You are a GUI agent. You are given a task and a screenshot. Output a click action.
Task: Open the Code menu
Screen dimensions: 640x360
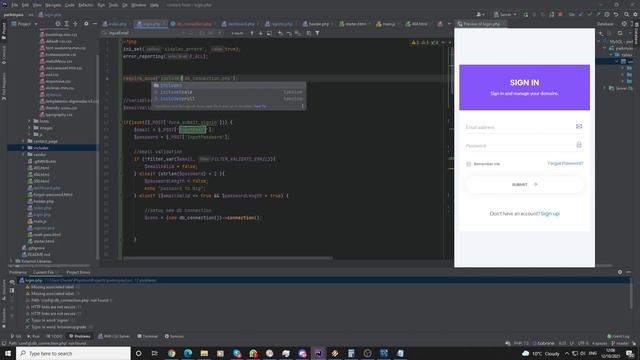70,5
